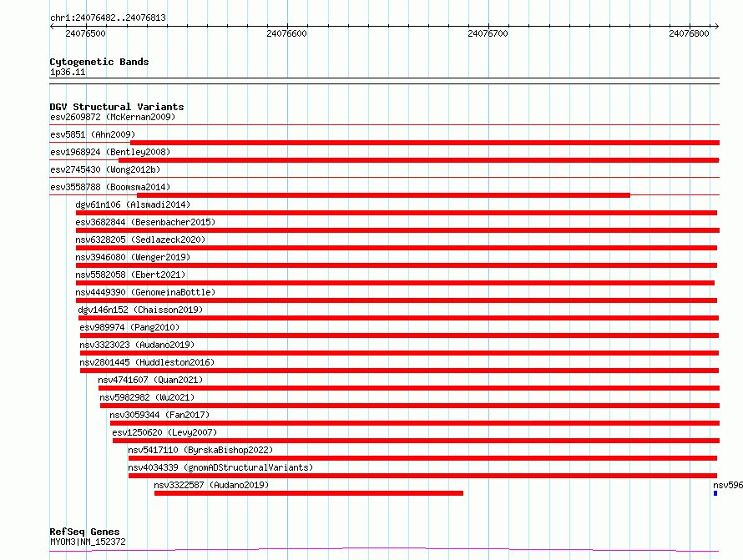The width and height of the screenshot is (743, 560).
Task: Click nsv3322587 (Audano2019) label
Action: point(211,485)
